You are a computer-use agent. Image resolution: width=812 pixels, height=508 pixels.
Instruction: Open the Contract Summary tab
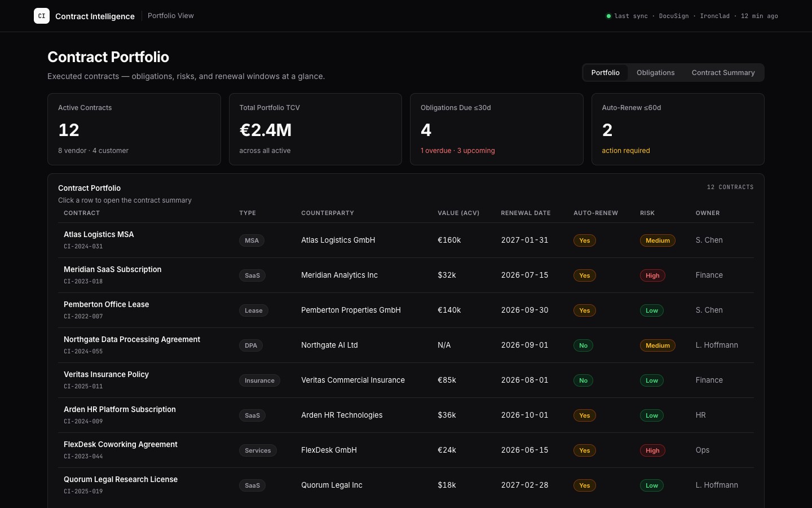coord(723,73)
